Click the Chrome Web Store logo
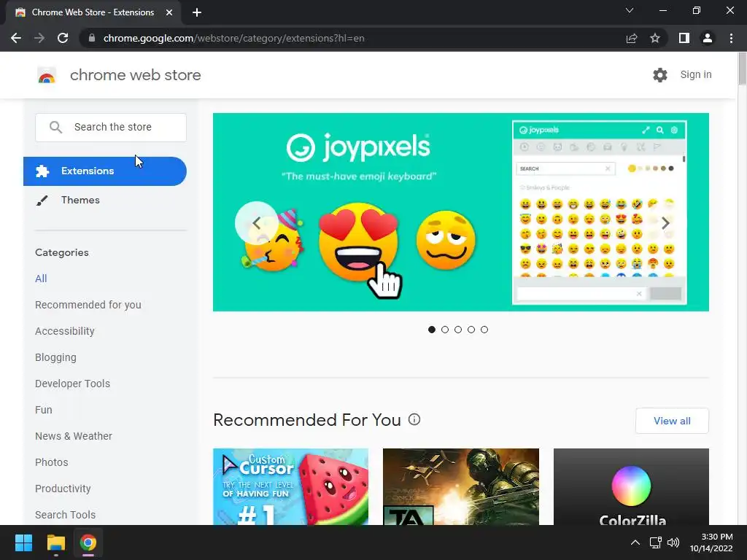This screenshot has height=560, width=747. pyautogui.click(x=47, y=75)
